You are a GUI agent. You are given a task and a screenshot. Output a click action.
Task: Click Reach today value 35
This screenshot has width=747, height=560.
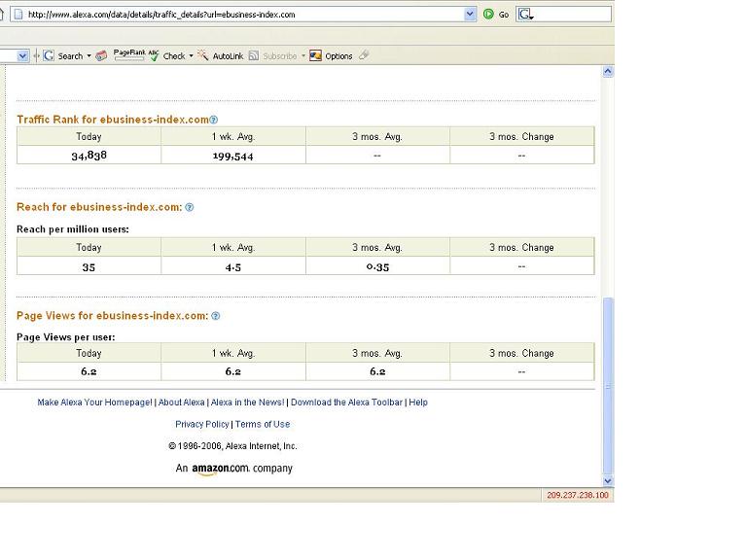coord(89,267)
